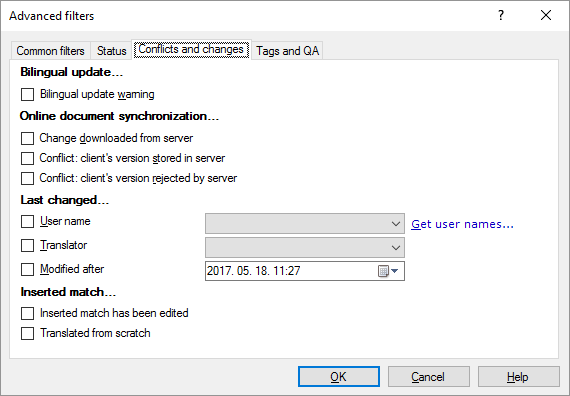Viewport: 570px width, 396px height.
Task: Open Help for Advanced filters
Action: (518, 377)
